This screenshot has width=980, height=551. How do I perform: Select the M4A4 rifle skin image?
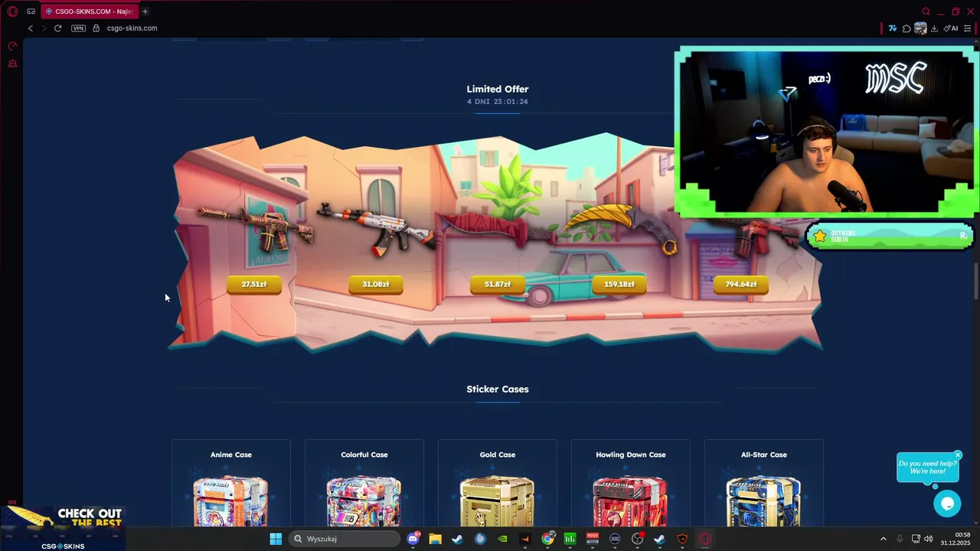coord(255,227)
